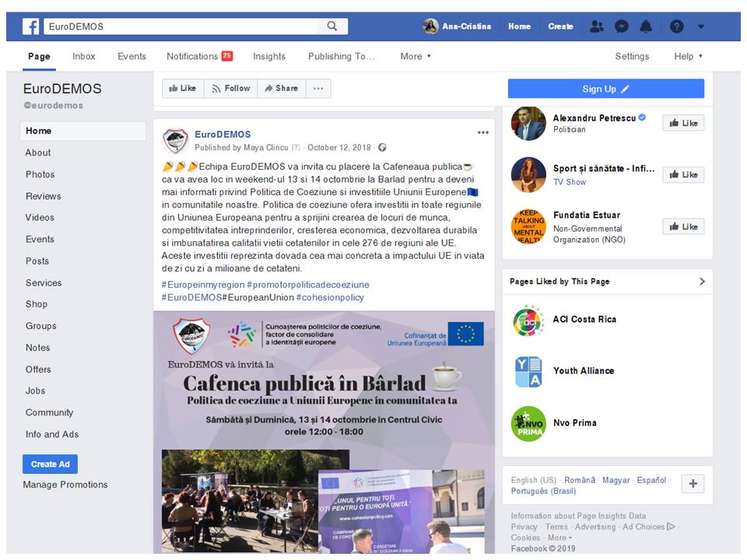Like the EuroDEMOS page
The width and height of the screenshot is (747, 560).
(x=183, y=89)
